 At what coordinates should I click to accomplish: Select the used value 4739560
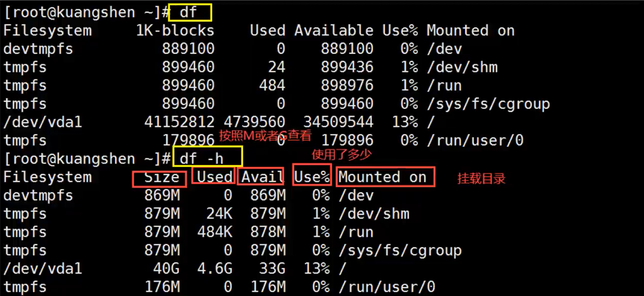point(254,122)
